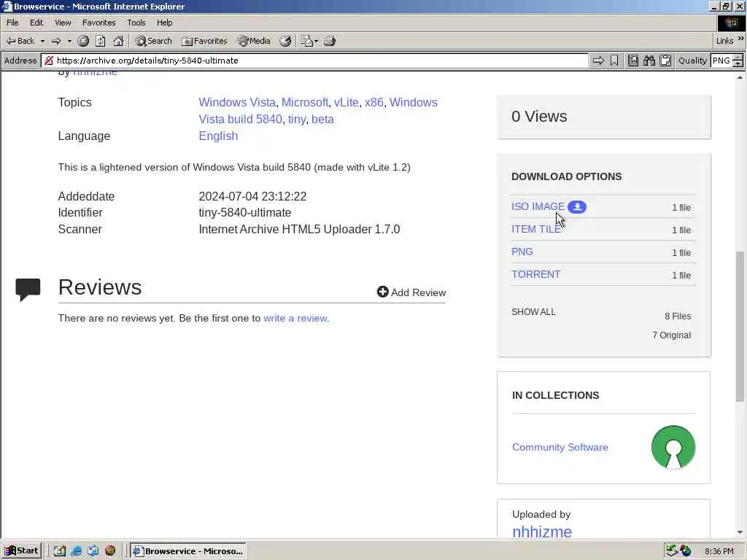Click the vertical scrollbar thumb
Screen dimensions: 747x560
[740, 326]
